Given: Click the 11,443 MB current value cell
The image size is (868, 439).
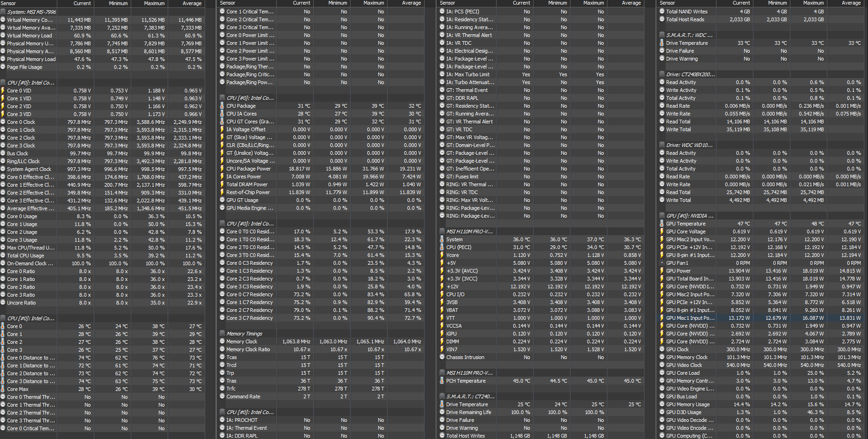Looking at the screenshot, I should click(76, 20).
